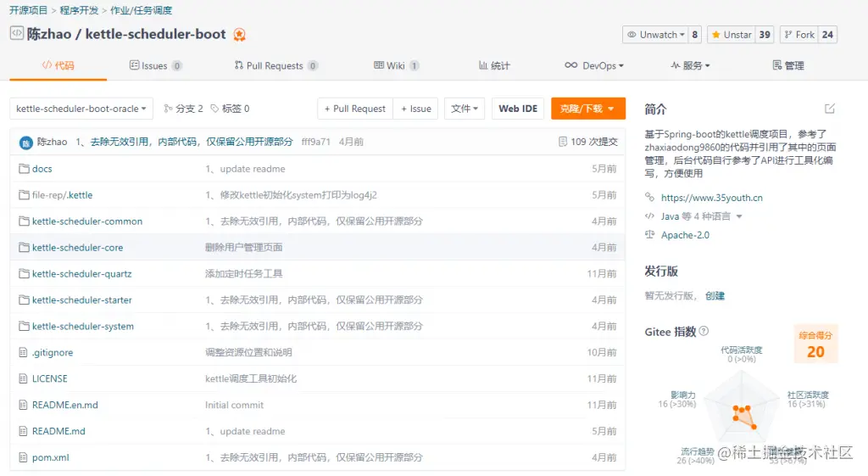Fork the repository
Screen dimensions: 868x476
pos(799,34)
